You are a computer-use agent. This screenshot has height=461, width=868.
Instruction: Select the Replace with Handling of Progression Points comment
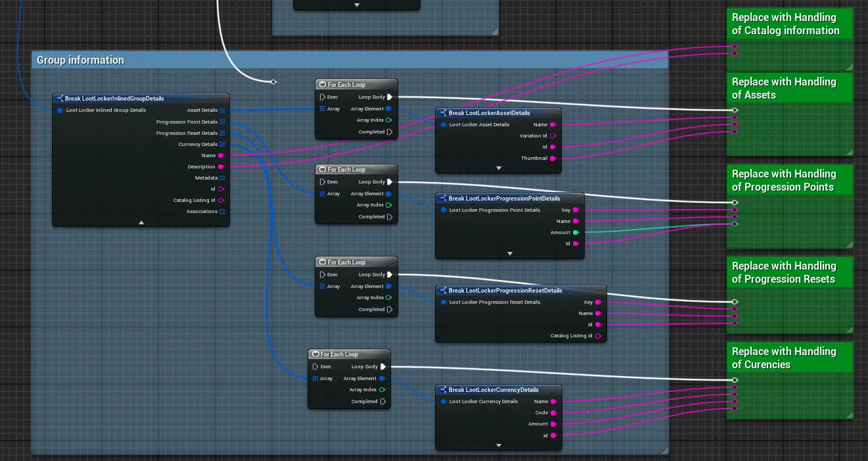click(x=790, y=180)
